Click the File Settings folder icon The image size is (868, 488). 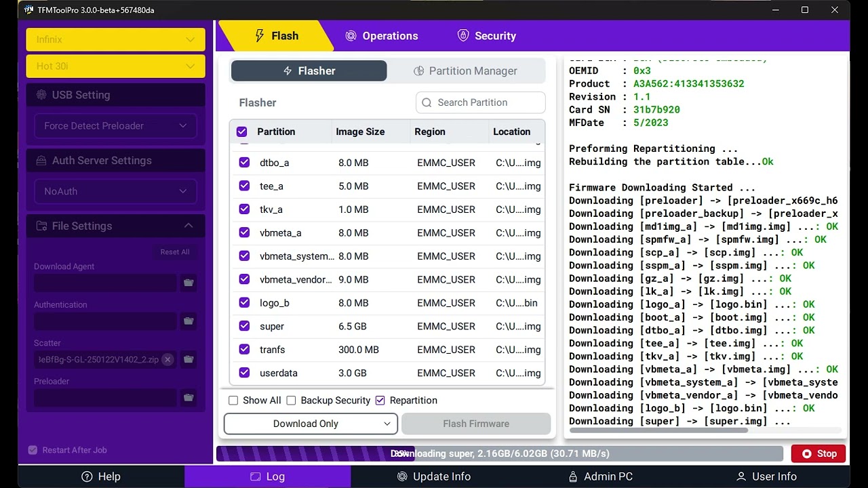tap(41, 226)
